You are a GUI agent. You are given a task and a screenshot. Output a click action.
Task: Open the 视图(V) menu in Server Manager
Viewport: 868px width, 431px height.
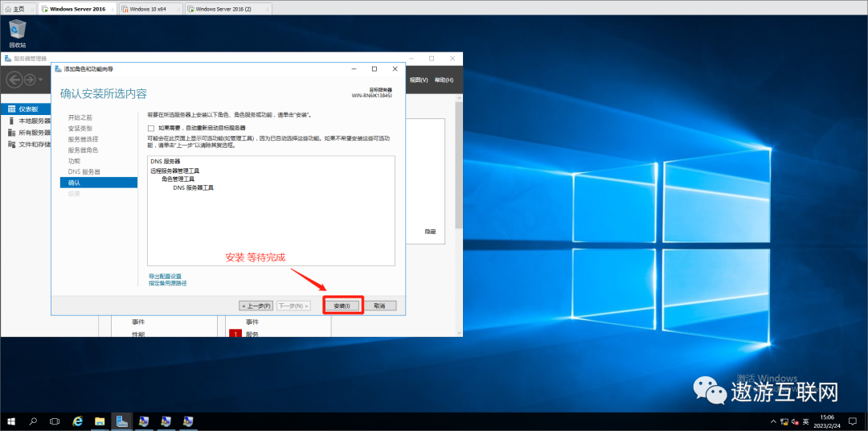coord(419,80)
